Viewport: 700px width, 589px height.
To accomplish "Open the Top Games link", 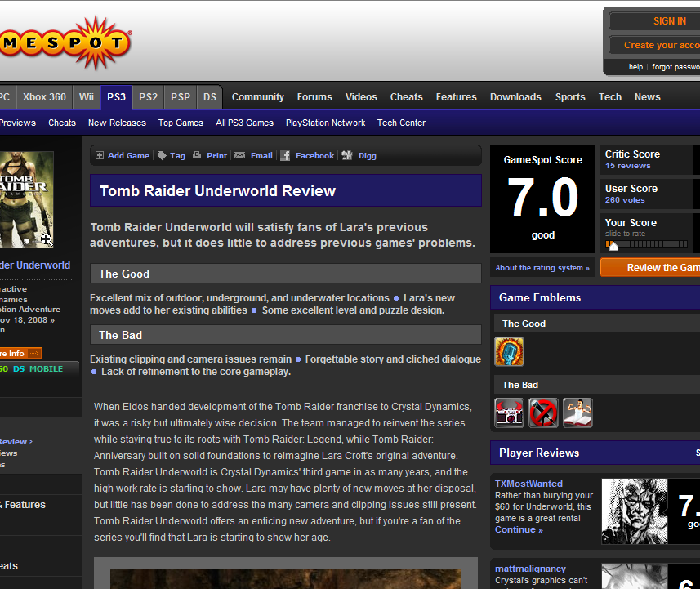I will (181, 123).
